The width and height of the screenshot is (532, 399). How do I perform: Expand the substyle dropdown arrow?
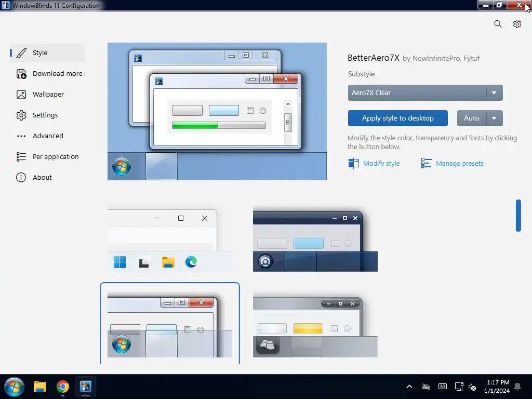pyautogui.click(x=495, y=92)
